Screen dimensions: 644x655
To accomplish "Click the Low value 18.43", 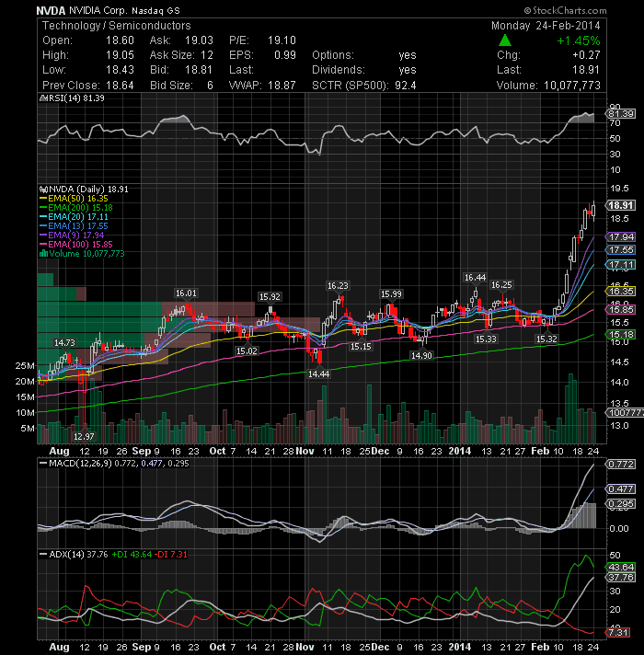I will pos(120,70).
